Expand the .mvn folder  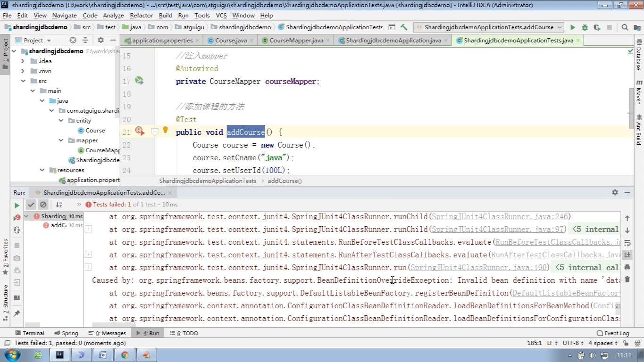(x=23, y=71)
